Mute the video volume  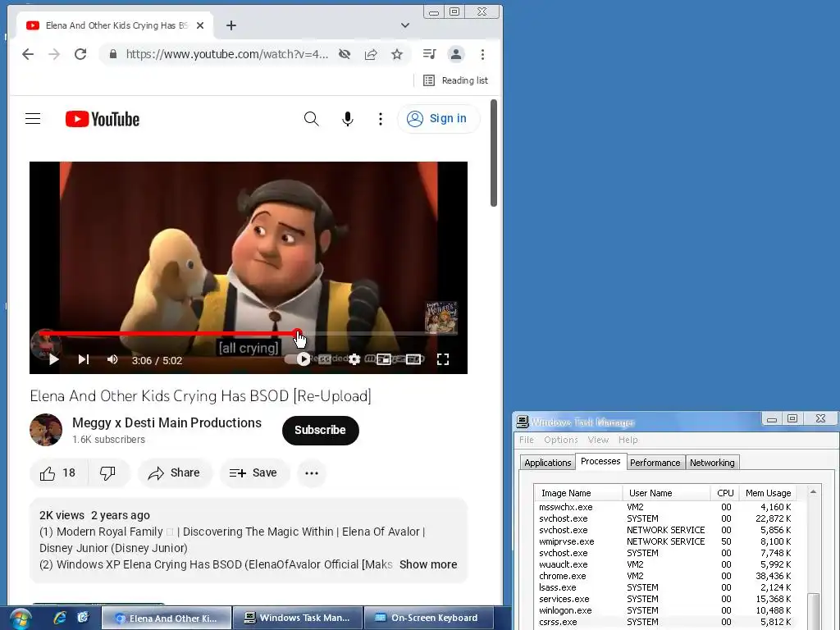tap(112, 359)
